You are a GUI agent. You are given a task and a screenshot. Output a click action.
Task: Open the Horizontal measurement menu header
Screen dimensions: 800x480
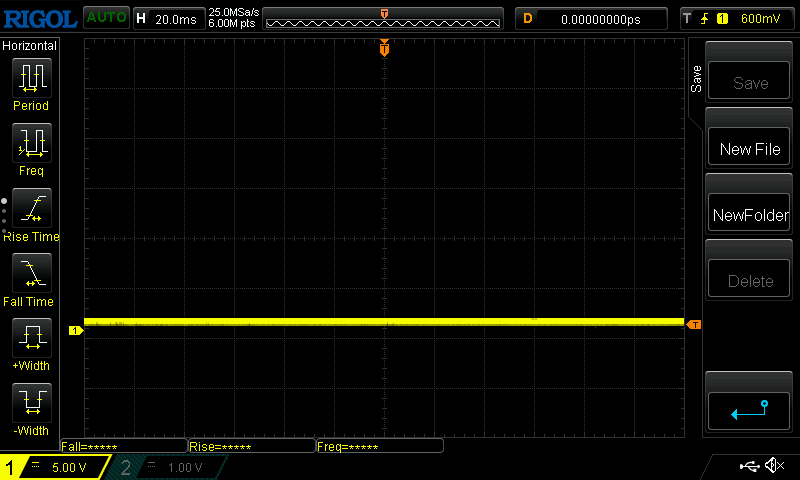pos(30,46)
